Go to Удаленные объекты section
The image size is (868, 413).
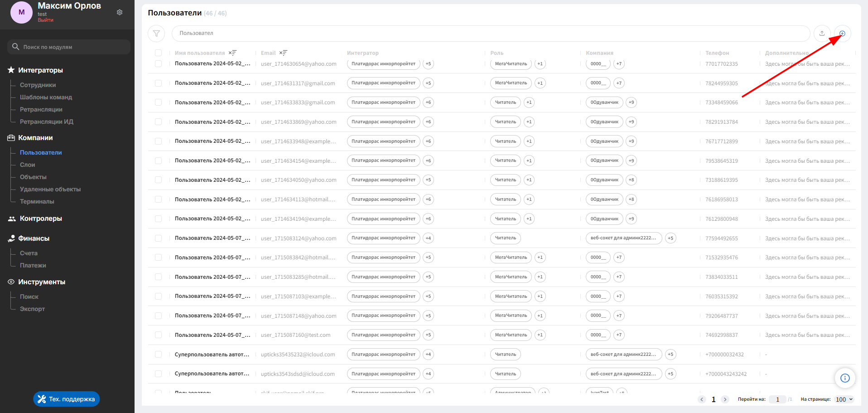pos(50,189)
